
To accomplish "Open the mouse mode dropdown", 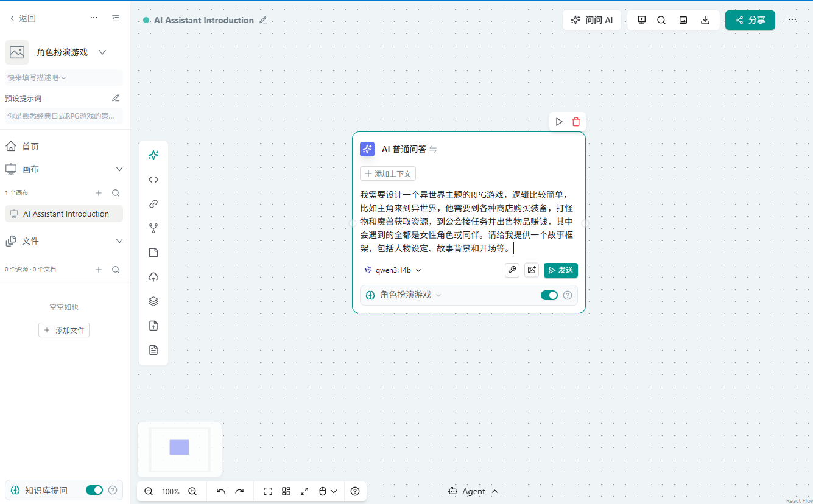I will (328, 491).
